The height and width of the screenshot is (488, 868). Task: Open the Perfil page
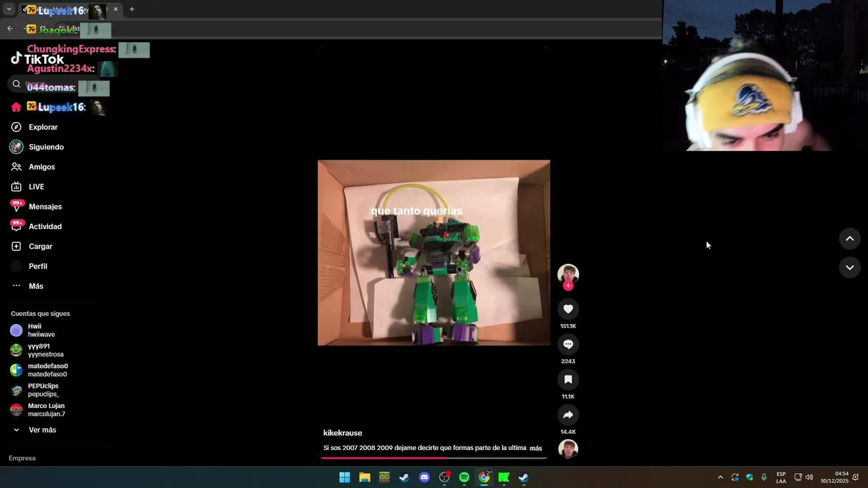pyautogui.click(x=38, y=266)
